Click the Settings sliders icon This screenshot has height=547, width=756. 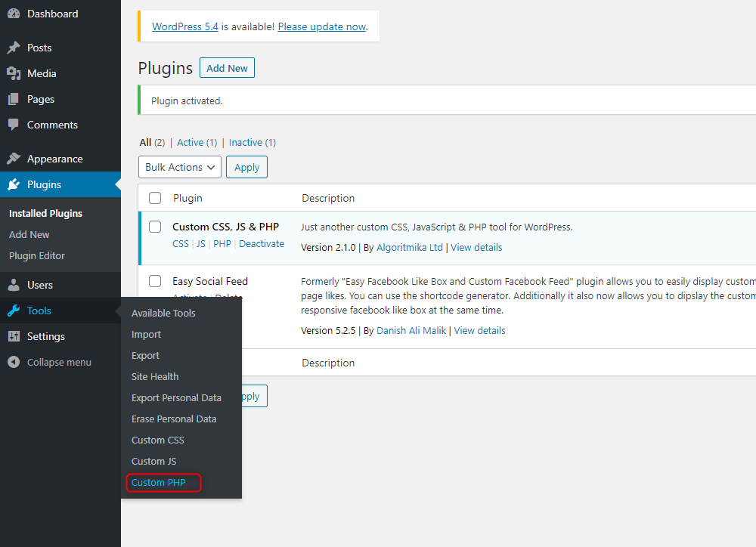tap(14, 336)
